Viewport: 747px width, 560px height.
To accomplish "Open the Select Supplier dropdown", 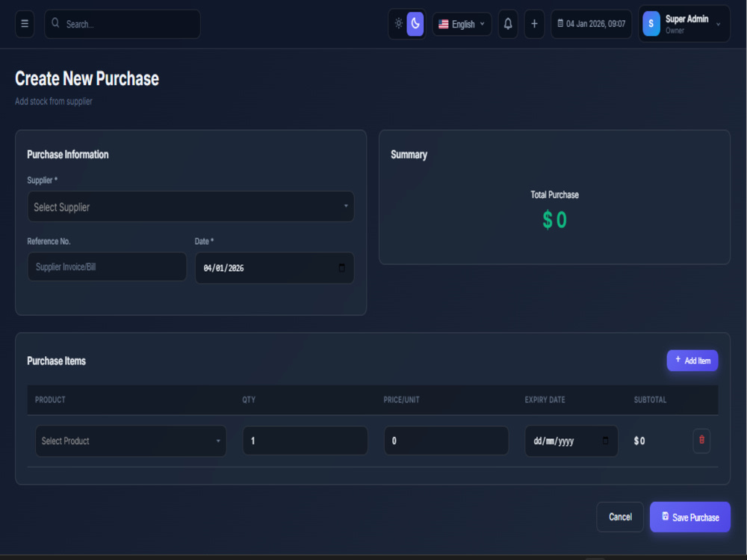I will [x=190, y=207].
